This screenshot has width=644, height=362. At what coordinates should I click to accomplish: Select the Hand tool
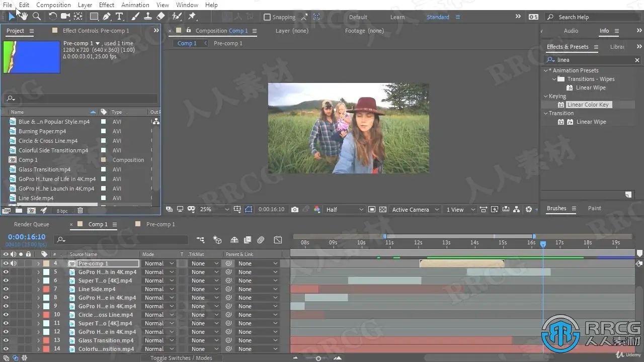pyautogui.click(x=24, y=17)
